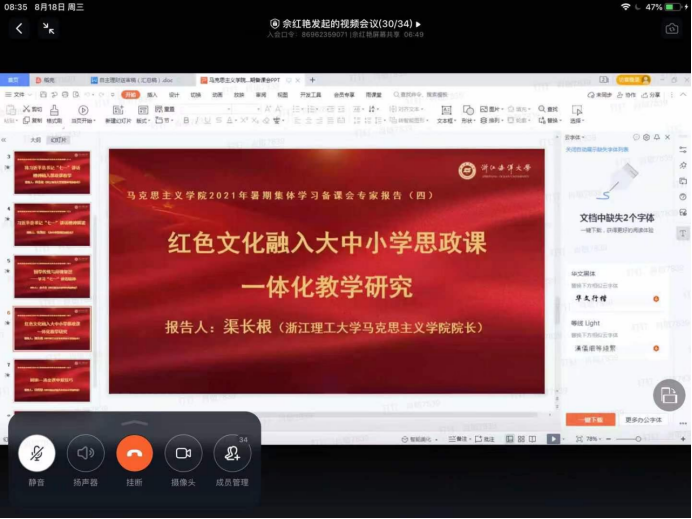This screenshot has width=692, height=519.
Task: Download the 华文行楷 font
Action: point(656,299)
